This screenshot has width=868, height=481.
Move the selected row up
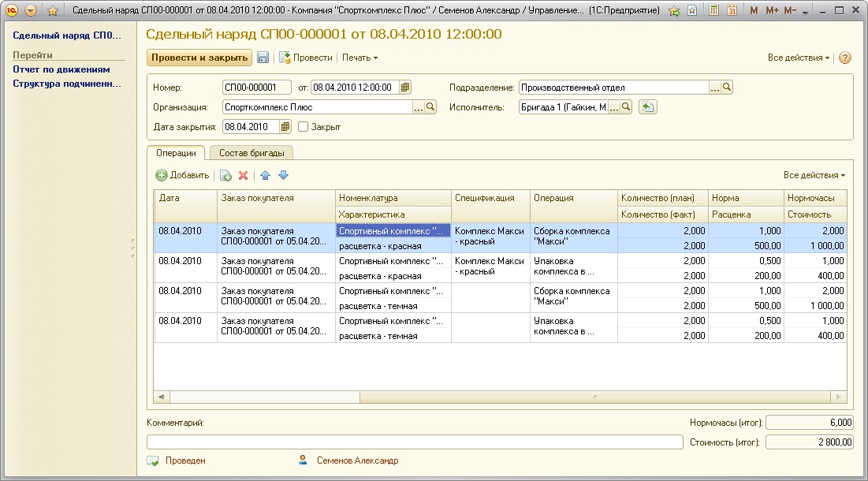click(266, 176)
